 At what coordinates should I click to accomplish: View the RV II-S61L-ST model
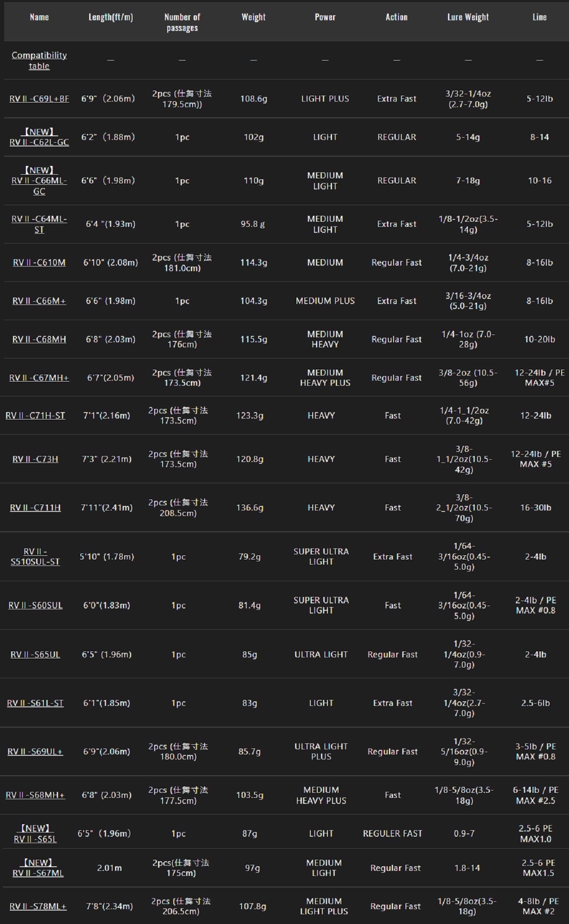click(x=35, y=703)
